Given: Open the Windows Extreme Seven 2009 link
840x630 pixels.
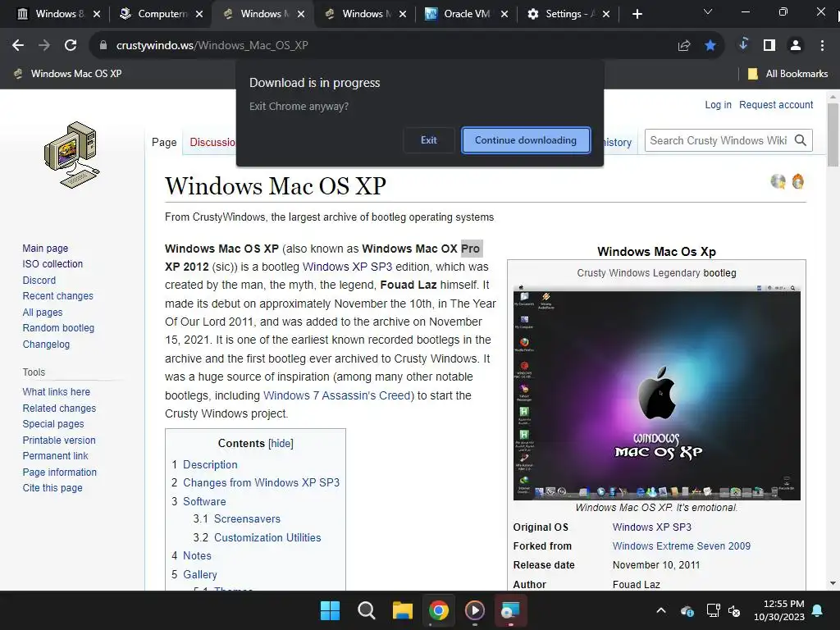Looking at the screenshot, I should tap(682, 546).
